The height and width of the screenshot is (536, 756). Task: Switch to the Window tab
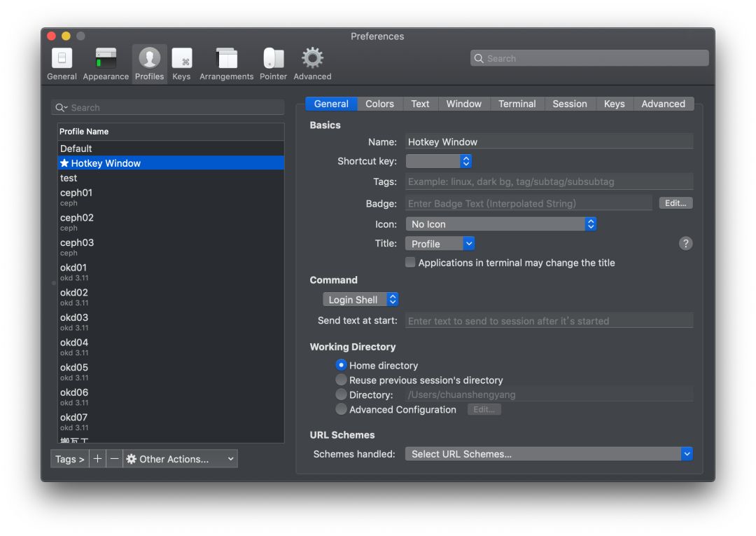tap(464, 104)
